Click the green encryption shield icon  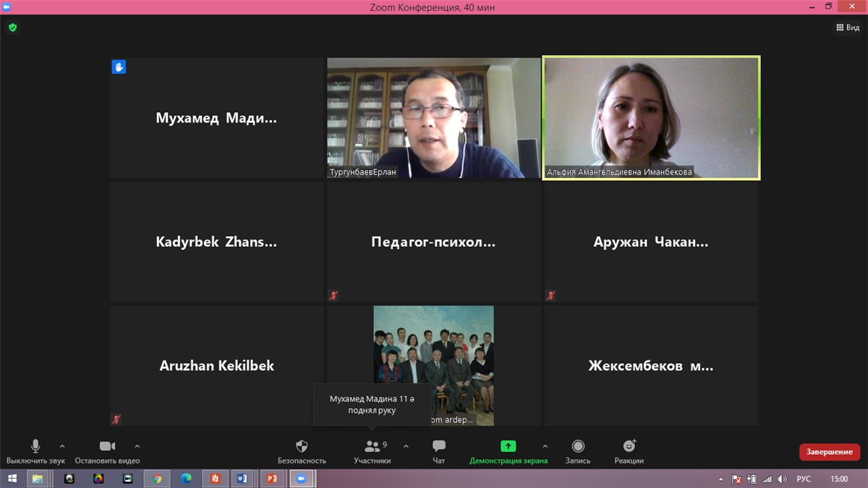click(12, 28)
